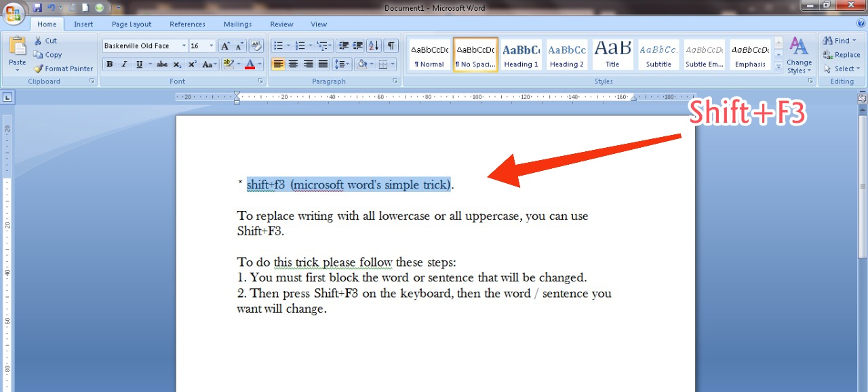
Task: Increase paragraph indent
Action: tap(358, 46)
